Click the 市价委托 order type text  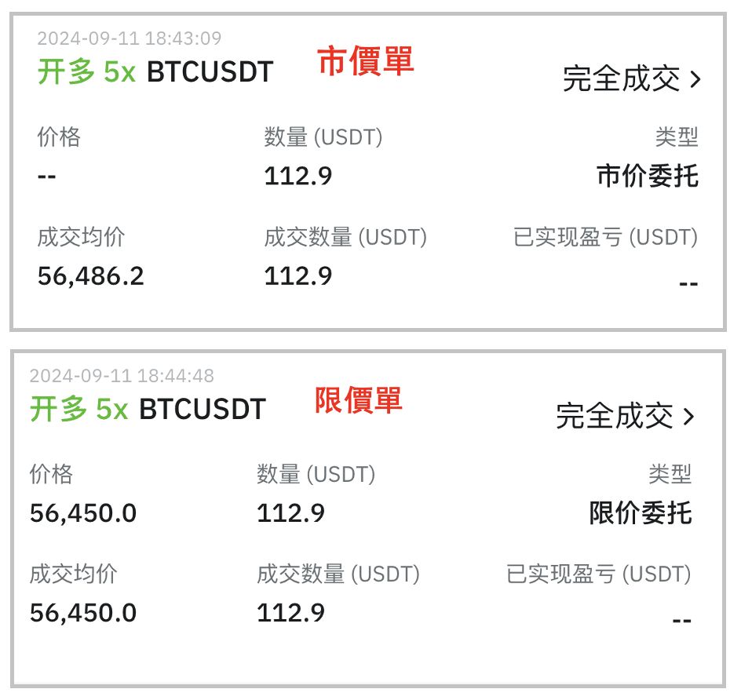pyautogui.click(x=648, y=176)
